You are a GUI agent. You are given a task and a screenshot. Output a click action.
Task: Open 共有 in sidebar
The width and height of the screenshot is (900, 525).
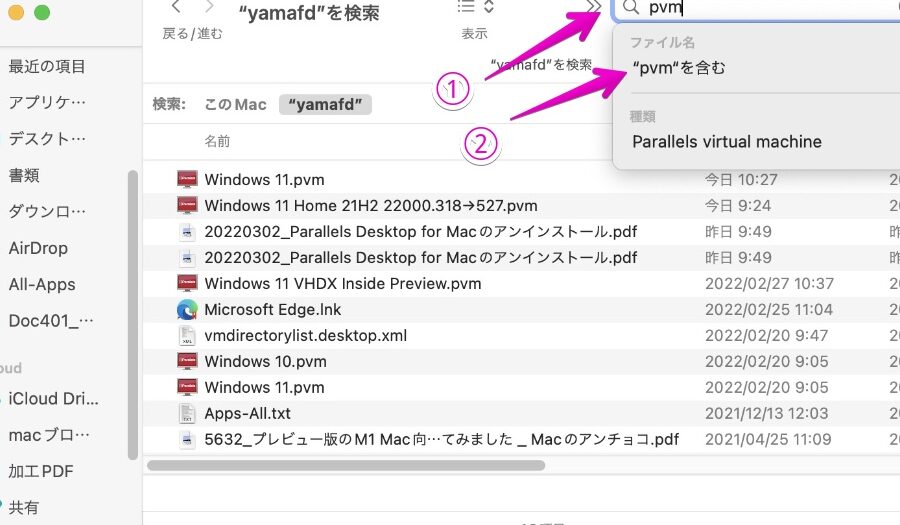pos(24,507)
